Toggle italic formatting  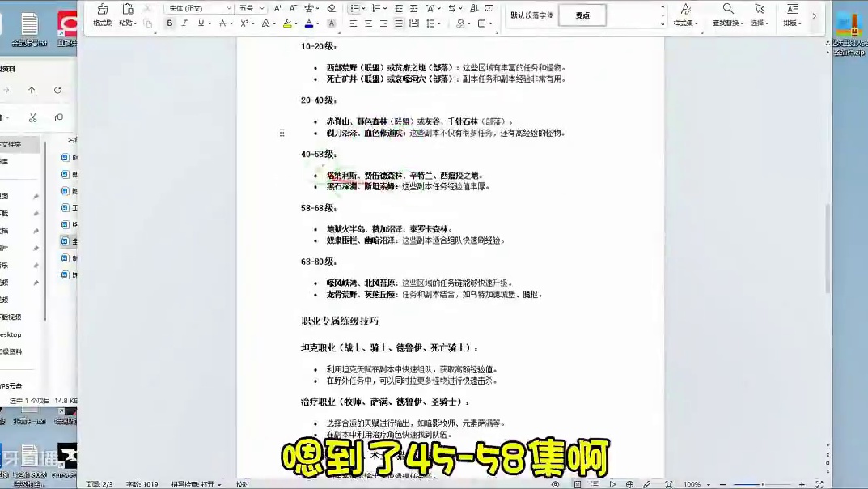[x=184, y=23]
